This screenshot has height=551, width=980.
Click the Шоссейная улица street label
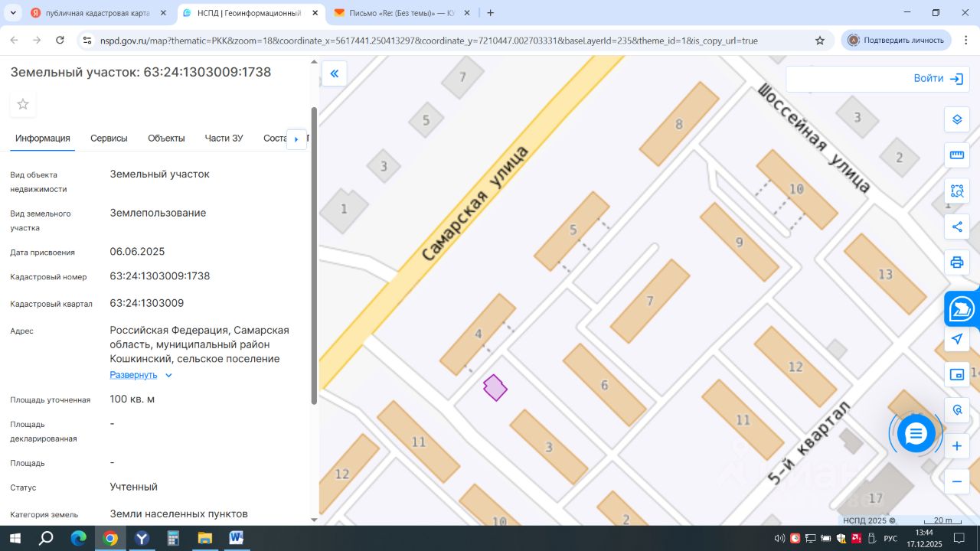point(814,137)
